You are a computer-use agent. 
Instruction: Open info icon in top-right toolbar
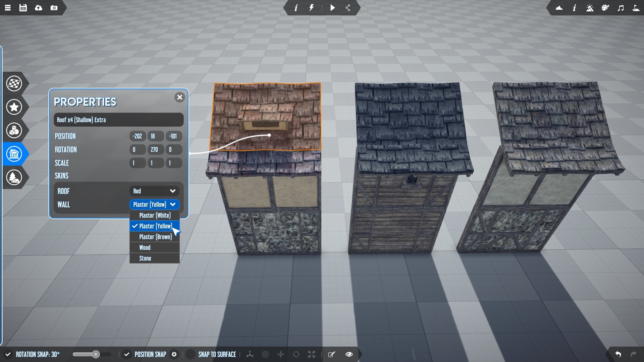[x=574, y=8]
